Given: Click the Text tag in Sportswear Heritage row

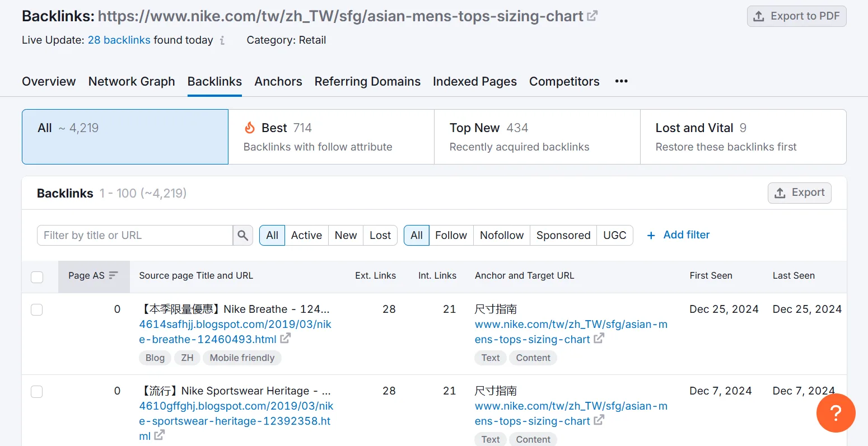Looking at the screenshot, I should 491,440.
